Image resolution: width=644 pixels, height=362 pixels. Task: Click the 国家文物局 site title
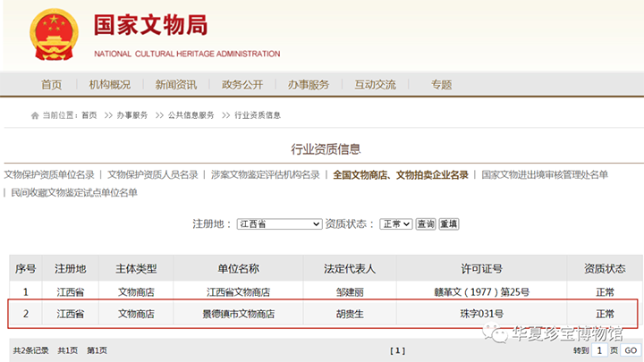[x=151, y=25]
